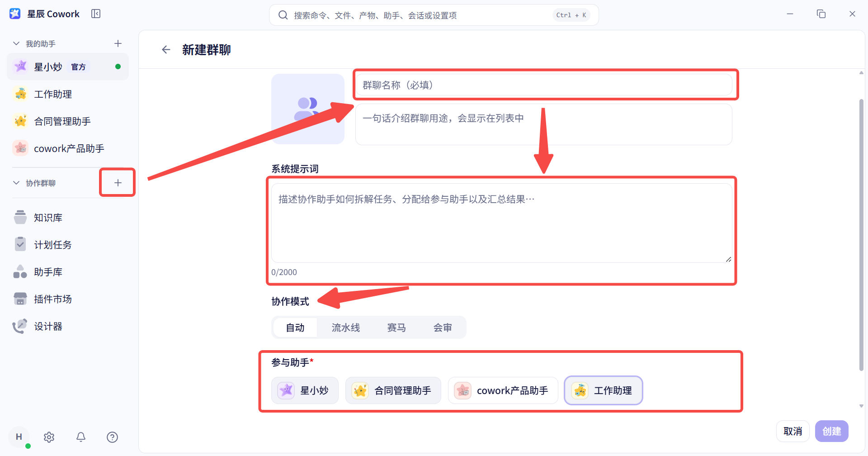This screenshot has height=456, width=868.
Task: Select 星小妙 as participating assistant
Action: click(305, 390)
